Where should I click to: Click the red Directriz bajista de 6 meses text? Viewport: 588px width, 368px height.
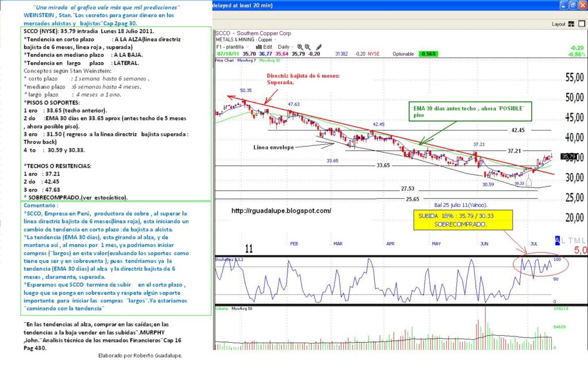pos(303,78)
